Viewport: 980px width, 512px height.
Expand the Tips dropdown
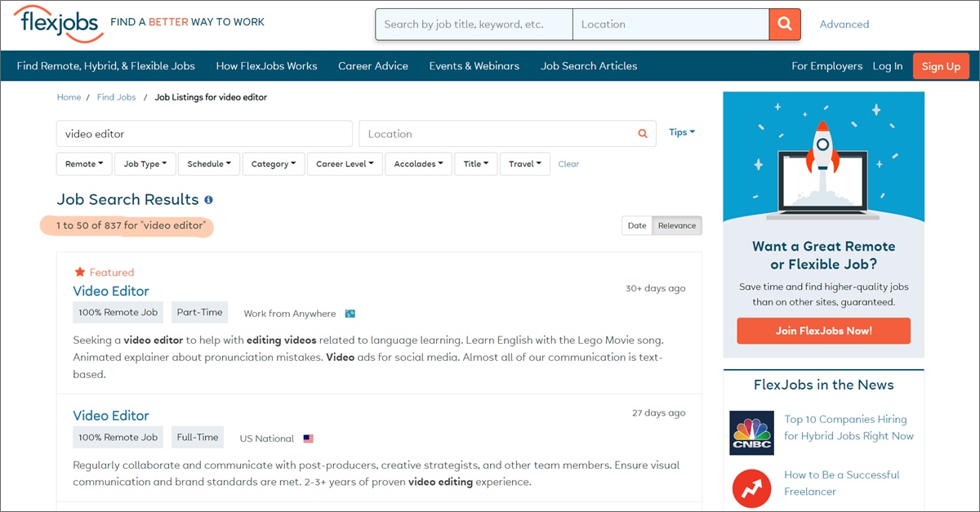[682, 132]
